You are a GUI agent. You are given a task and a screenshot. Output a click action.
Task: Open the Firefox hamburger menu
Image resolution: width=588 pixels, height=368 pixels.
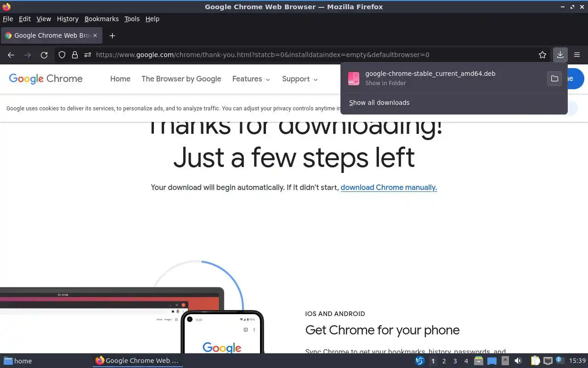click(577, 55)
